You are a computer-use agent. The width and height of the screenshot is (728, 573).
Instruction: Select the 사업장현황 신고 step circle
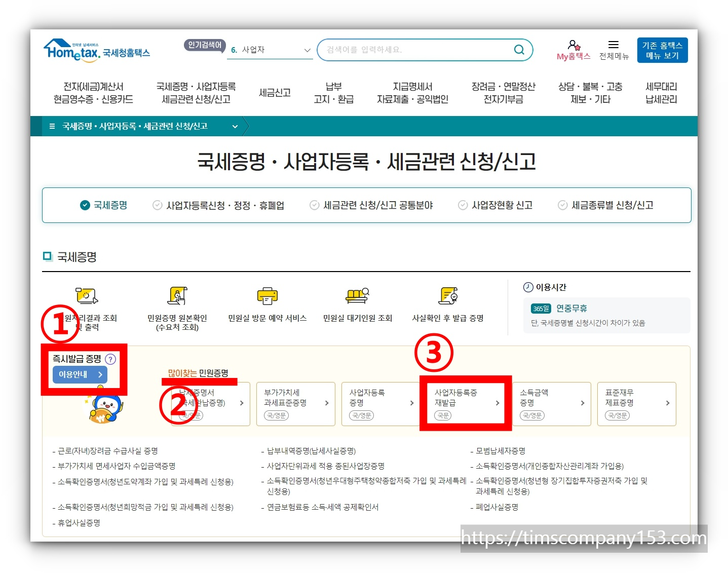coord(463,205)
